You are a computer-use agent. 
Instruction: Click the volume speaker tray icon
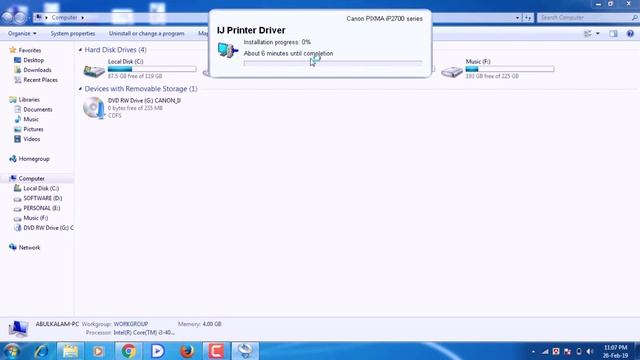(590, 351)
